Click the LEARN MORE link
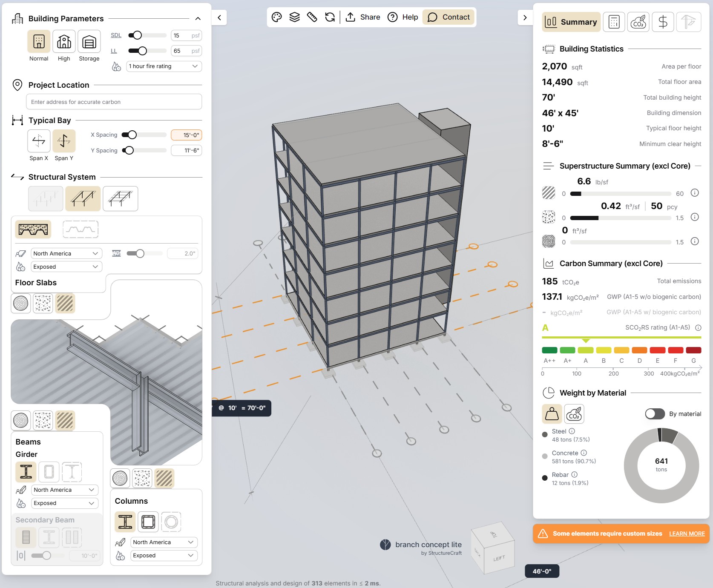Screen dimensions: 713x588 (x=687, y=534)
